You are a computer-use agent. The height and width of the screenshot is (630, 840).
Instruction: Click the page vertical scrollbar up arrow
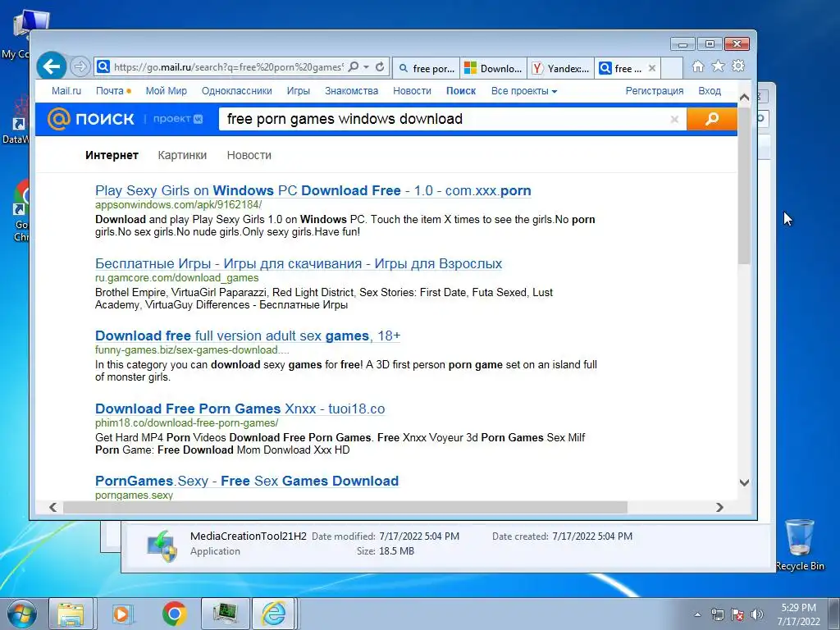[x=744, y=98]
